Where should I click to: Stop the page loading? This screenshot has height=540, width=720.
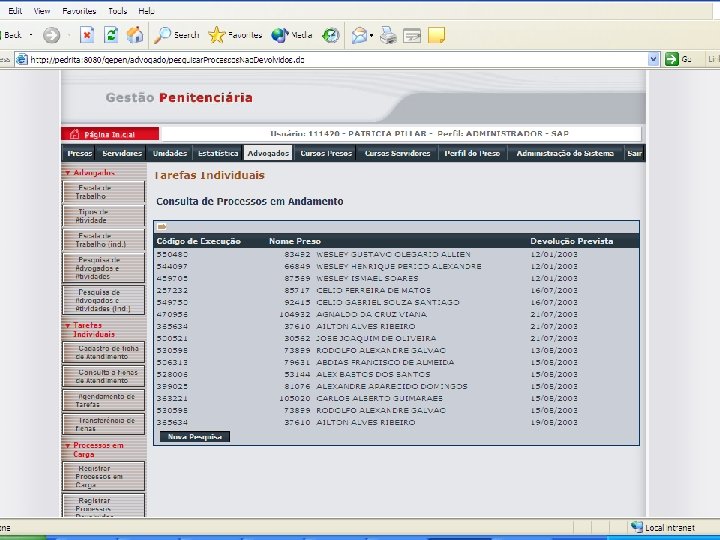click(x=87, y=35)
